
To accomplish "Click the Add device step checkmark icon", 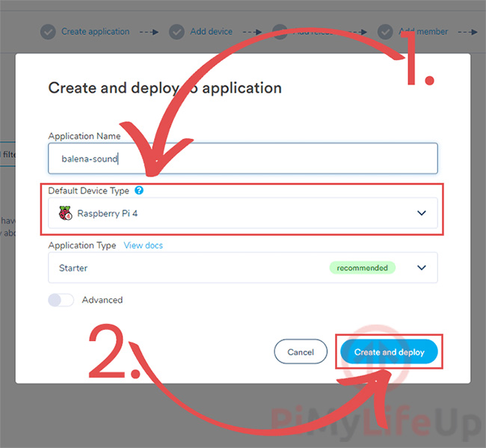I will pos(176,31).
